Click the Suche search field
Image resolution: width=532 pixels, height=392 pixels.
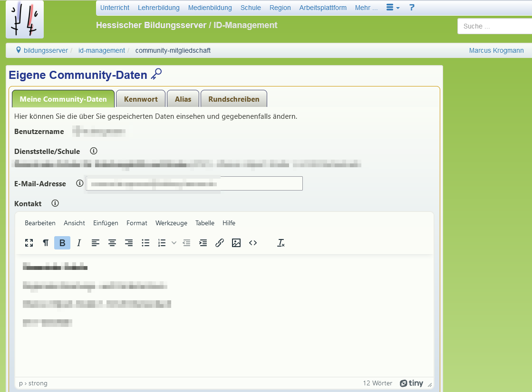coord(494,26)
